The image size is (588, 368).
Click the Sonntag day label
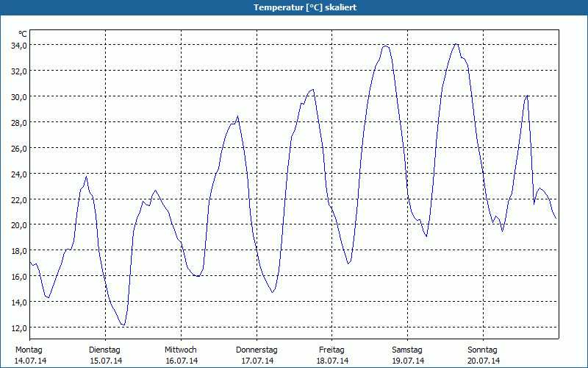click(x=483, y=350)
